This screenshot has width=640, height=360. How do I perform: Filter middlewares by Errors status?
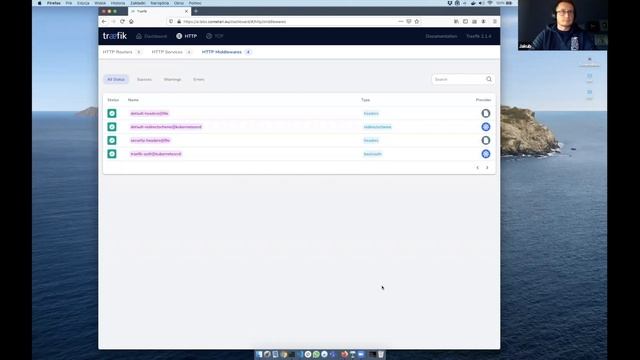(199, 79)
